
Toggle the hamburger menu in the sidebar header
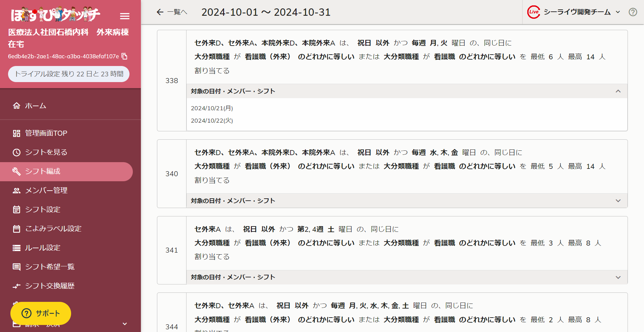coord(125,16)
